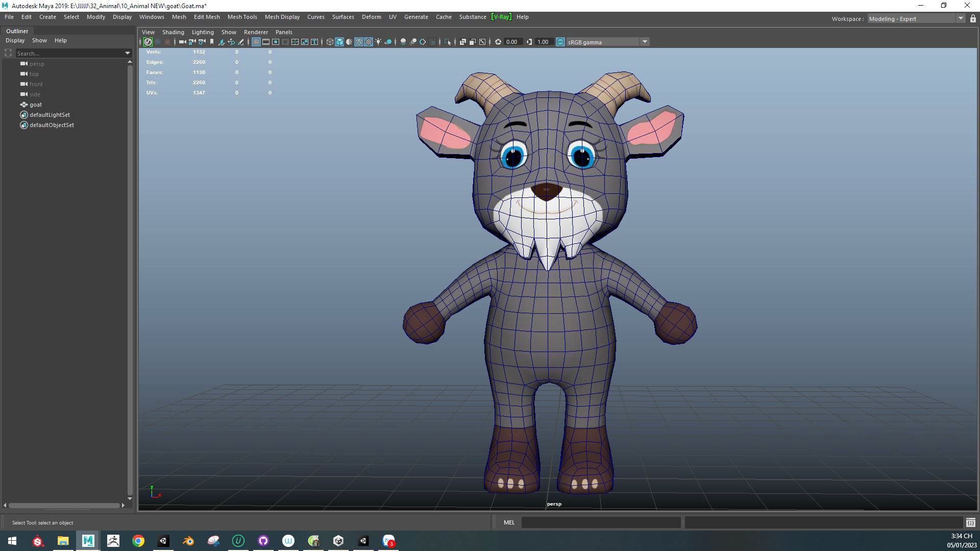Open the V-Ray menu
Image resolution: width=980 pixels, height=551 pixels.
pyautogui.click(x=501, y=17)
